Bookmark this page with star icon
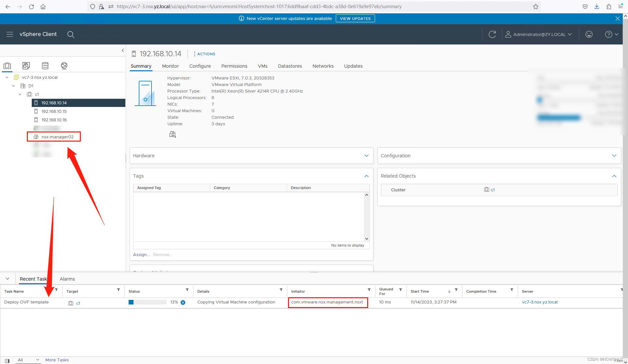Image resolution: width=628 pixels, height=364 pixels. coord(536,7)
